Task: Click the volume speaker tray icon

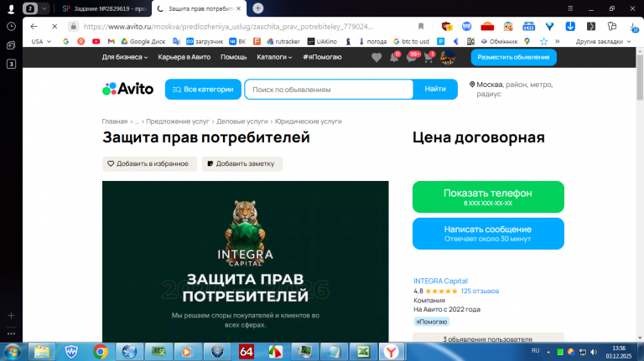Action: (594, 352)
